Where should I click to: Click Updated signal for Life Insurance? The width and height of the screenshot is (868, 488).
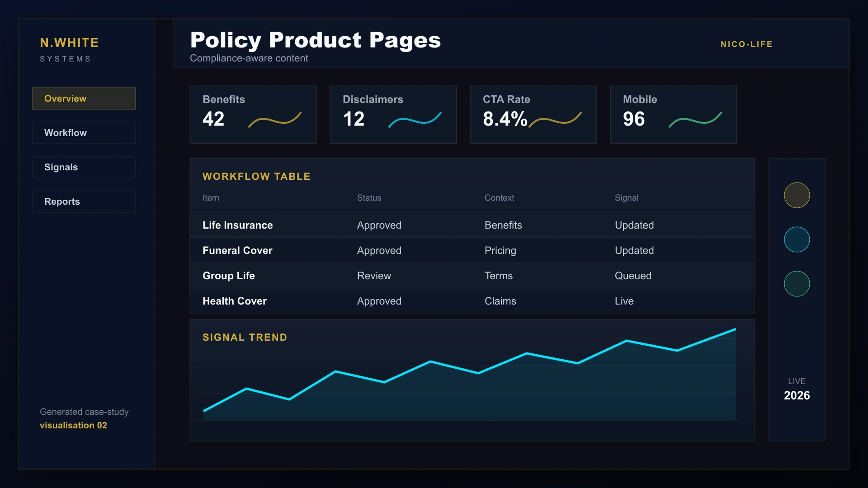(x=634, y=225)
